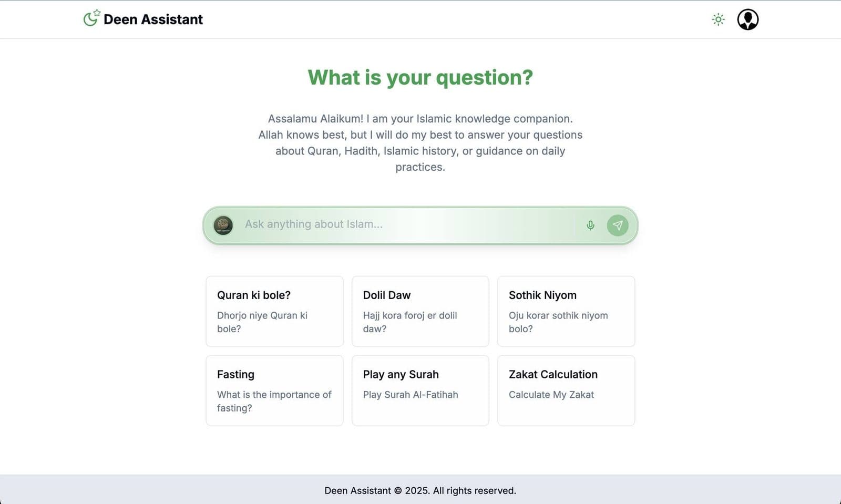
Task: Choose the Dolil Daw suggestion card
Action: pyautogui.click(x=420, y=311)
